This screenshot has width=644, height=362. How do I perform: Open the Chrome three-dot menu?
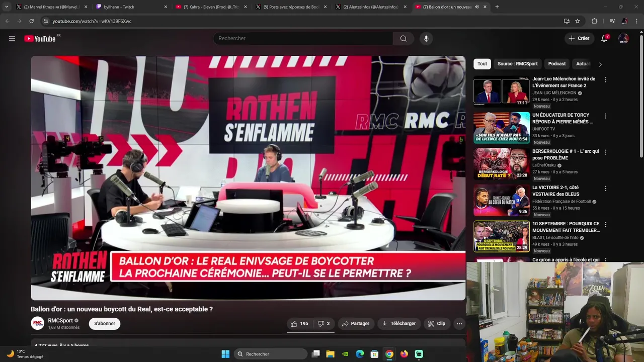tap(637, 21)
